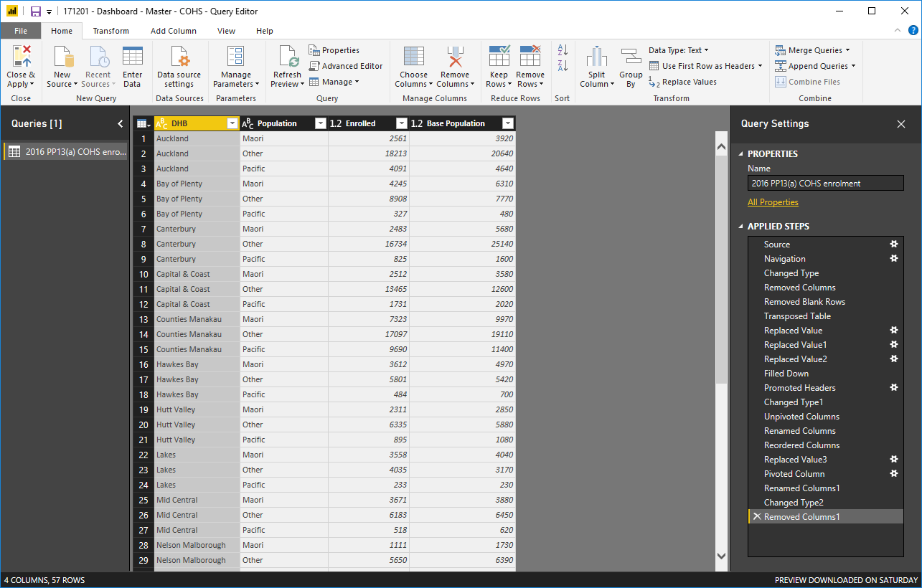Switch to the Add Column tab
The height and width of the screenshot is (588, 922).
point(174,31)
